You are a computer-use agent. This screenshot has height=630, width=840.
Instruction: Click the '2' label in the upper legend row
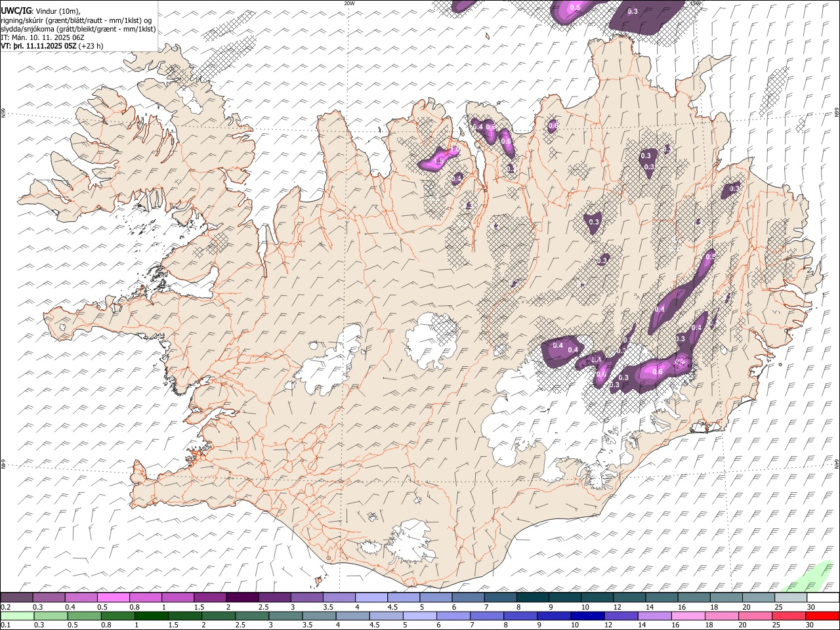tap(228, 607)
